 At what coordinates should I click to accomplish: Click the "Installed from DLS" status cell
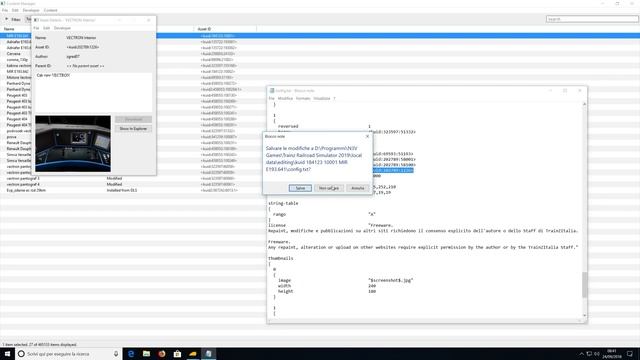tap(122, 190)
